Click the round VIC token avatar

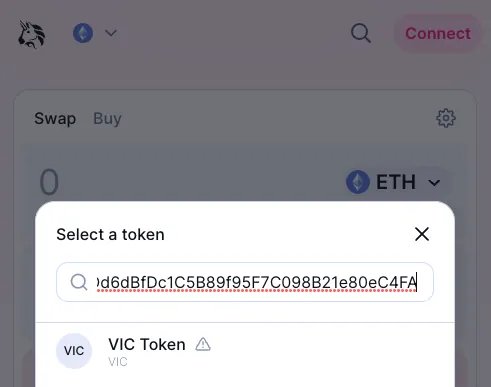coord(74,351)
